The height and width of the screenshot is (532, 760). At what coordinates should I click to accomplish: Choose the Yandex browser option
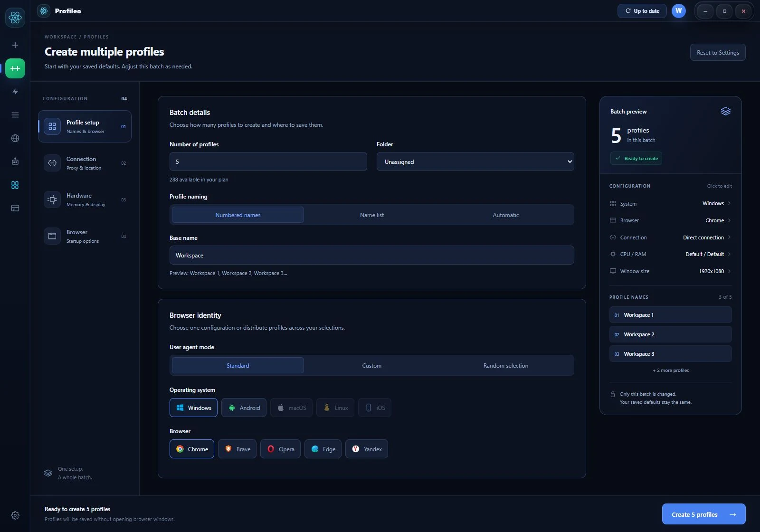pyautogui.click(x=367, y=449)
